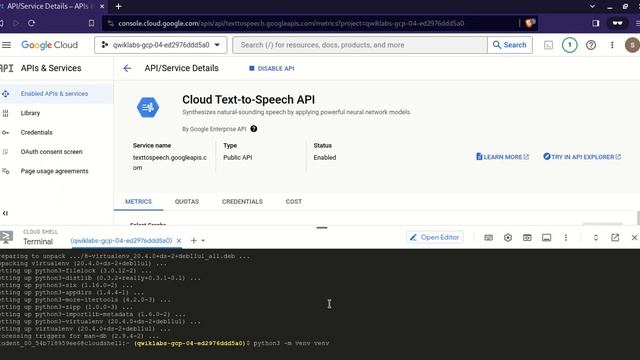Click the browser reload button
The width and height of the screenshot is (640, 360).
(x=31, y=23)
